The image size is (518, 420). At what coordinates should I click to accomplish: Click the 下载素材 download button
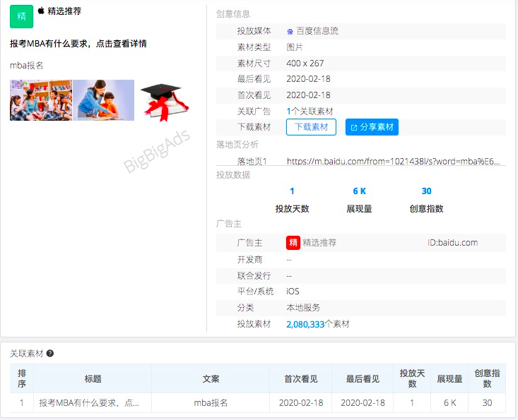pos(311,127)
